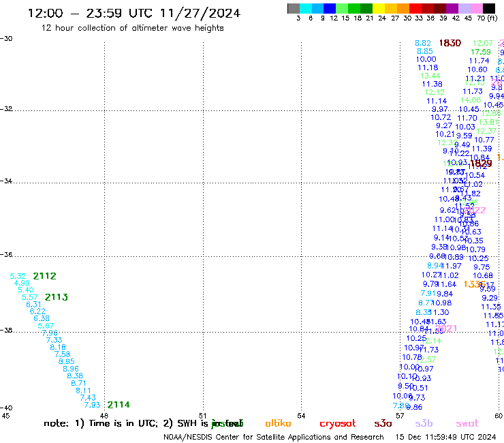
Task: Click the cyan swatch in the wave height scale
Action: coord(306,8)
